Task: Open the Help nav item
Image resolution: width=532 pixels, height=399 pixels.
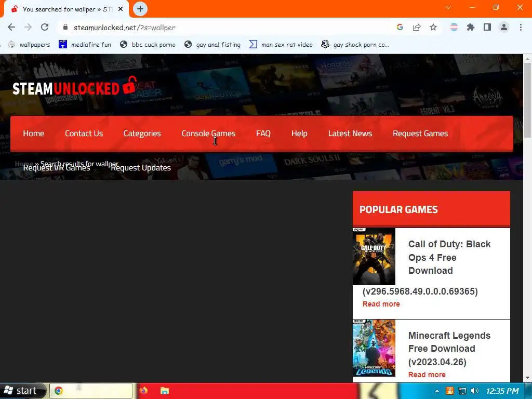Action: 299,134
